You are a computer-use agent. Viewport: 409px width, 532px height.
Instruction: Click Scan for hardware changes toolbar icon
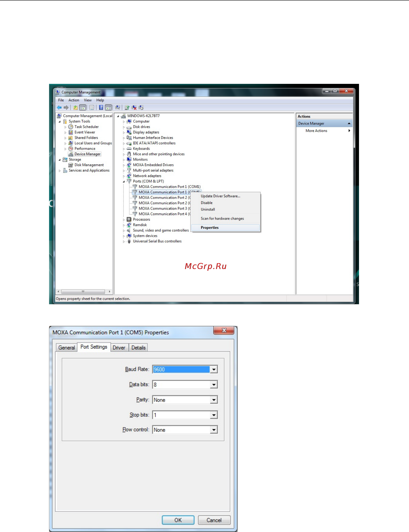[x=117, y=107]
